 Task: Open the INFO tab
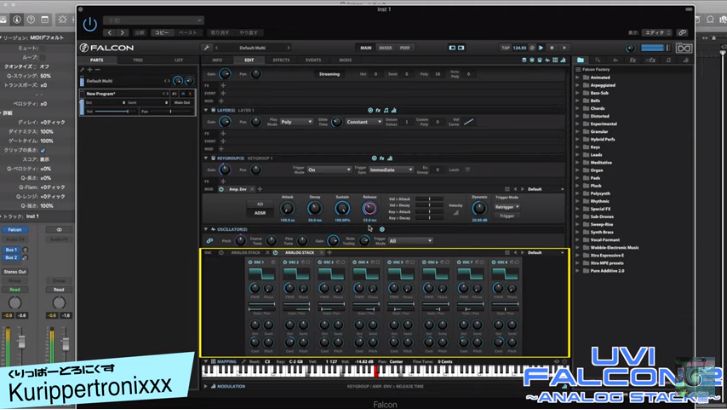point(217,60)
